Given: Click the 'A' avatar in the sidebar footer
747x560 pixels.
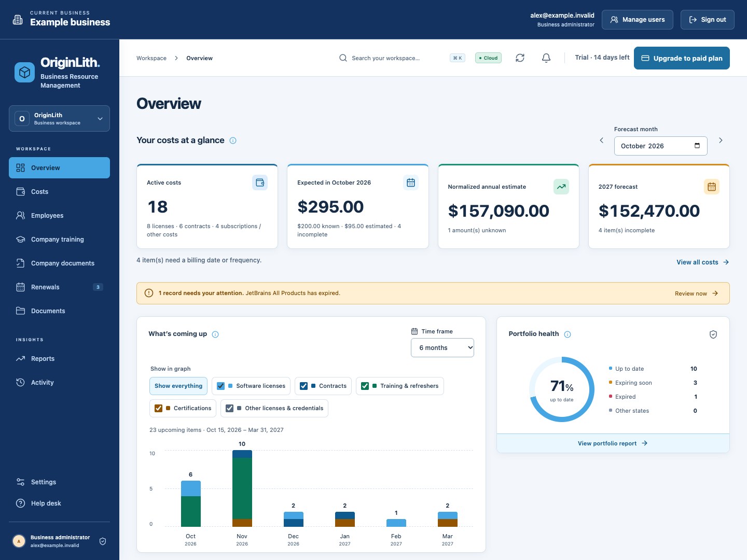Looking at the screenshot, I should coord(19,541).
